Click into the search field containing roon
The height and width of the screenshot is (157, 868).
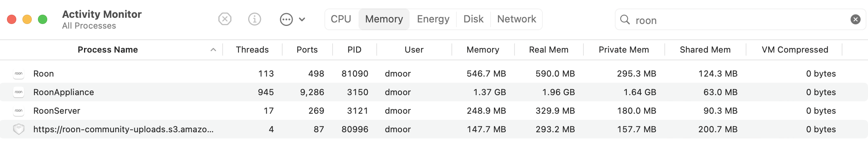point(739,20)
